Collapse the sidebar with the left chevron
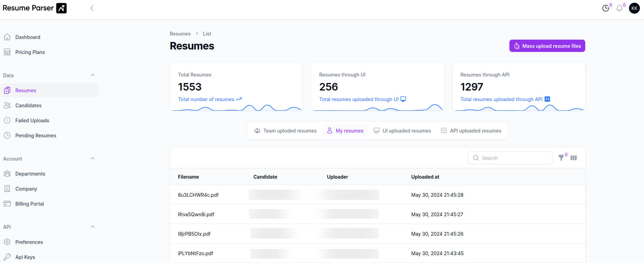This screenshot has height=263, width=644. pyautogui.click(x=92, y=8)
